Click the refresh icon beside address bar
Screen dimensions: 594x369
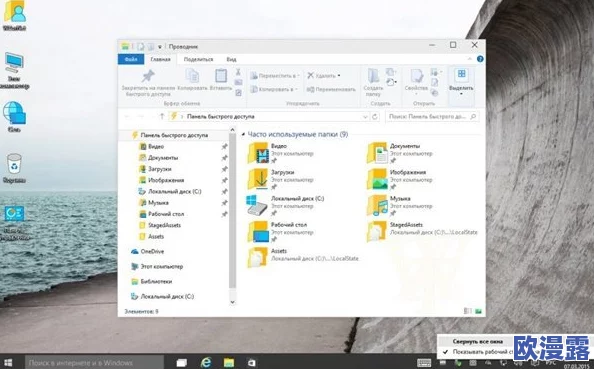pos(375,117)
